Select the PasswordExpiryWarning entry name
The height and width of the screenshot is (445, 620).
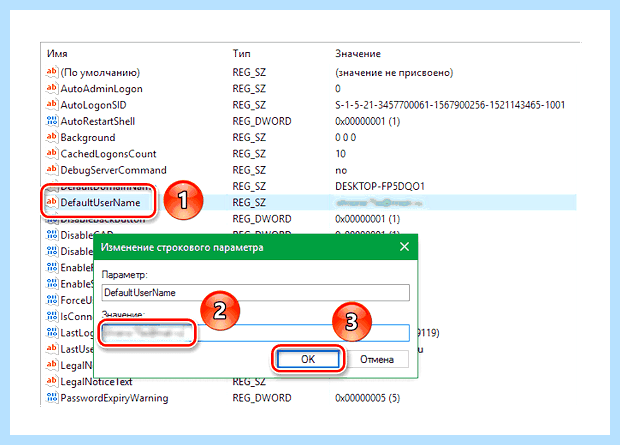tap(114, 398)
